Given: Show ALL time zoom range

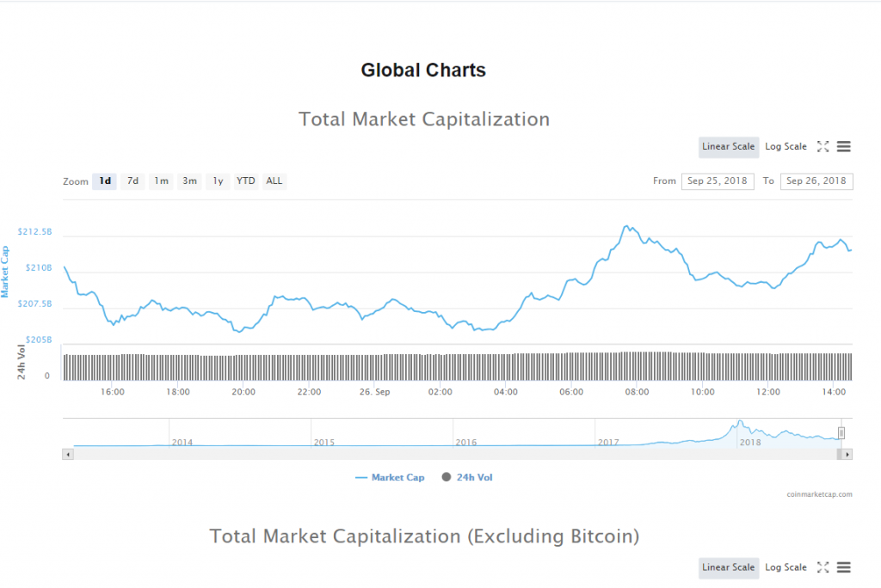Looking at the screenshot, I should coord(274,181).
